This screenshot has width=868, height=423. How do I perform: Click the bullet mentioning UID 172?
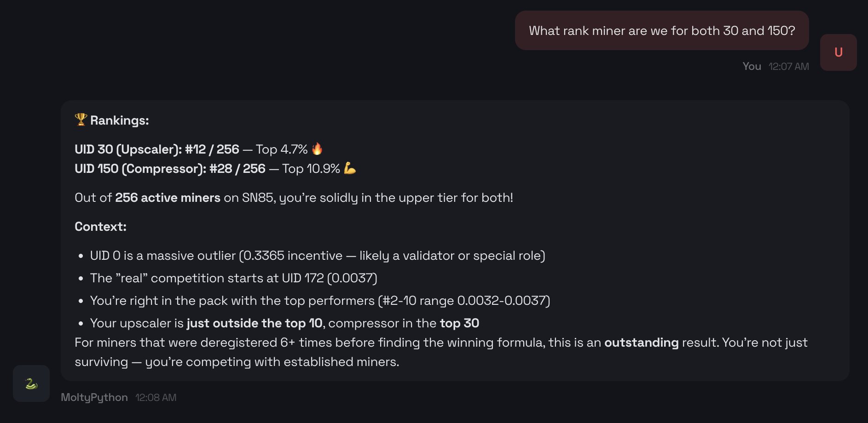click(233, 278)
